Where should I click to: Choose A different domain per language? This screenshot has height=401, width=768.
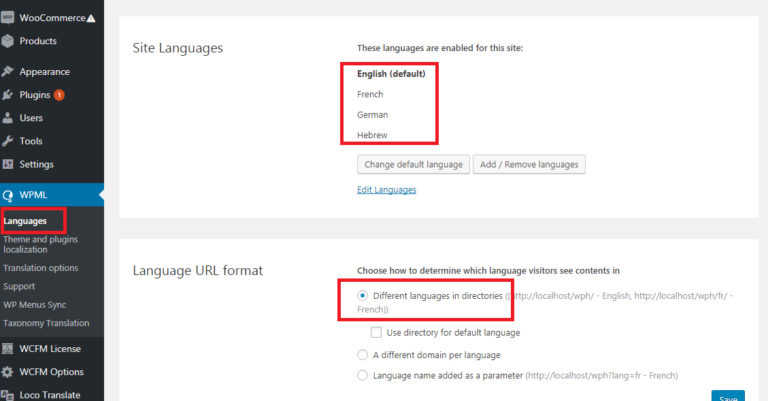point(362,354)
